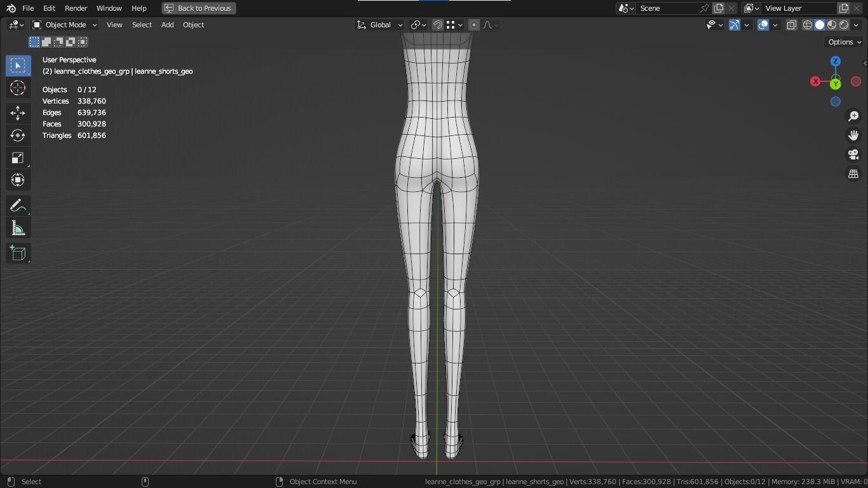The width and height of the screenshot is (868, 488).
Task: Open the Window menu
Action: coord(109,8)
